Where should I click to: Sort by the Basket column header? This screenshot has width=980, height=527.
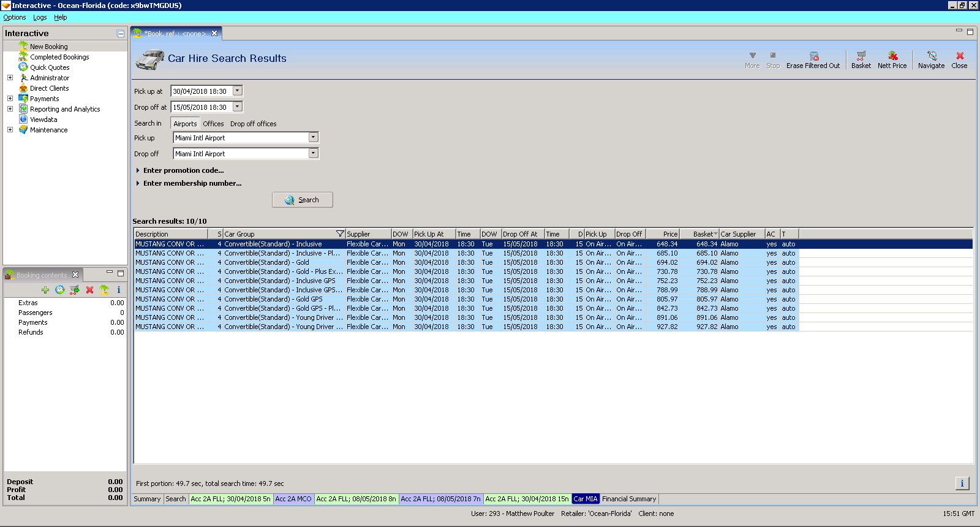(x=699, y=234)
